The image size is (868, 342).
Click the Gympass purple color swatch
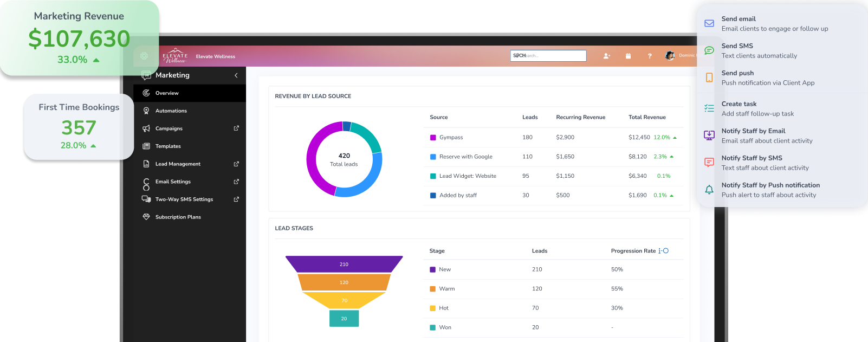click(433, 138)
